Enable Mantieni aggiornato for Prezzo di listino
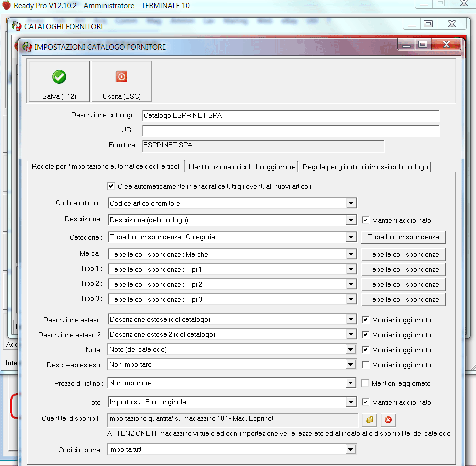The width and height of the screenshot is (476, 466). 365,383
